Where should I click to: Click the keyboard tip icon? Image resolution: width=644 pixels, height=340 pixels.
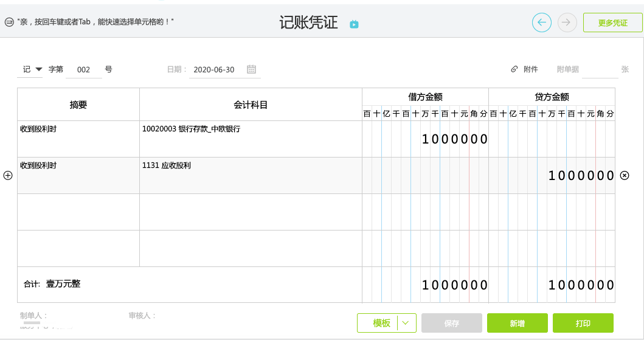(10, 22)
